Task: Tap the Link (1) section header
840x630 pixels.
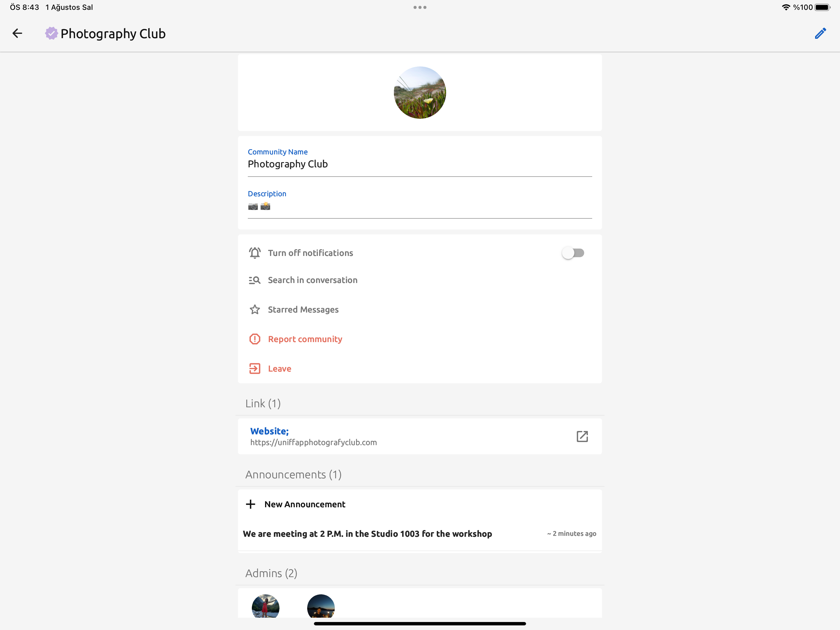Action: pos(263,404)
